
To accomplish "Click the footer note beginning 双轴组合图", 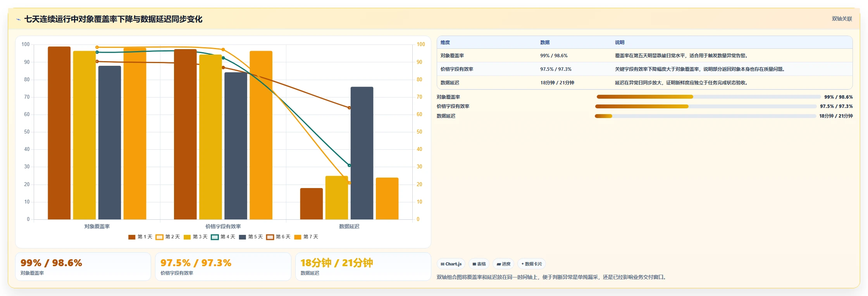I will [551, 277].
